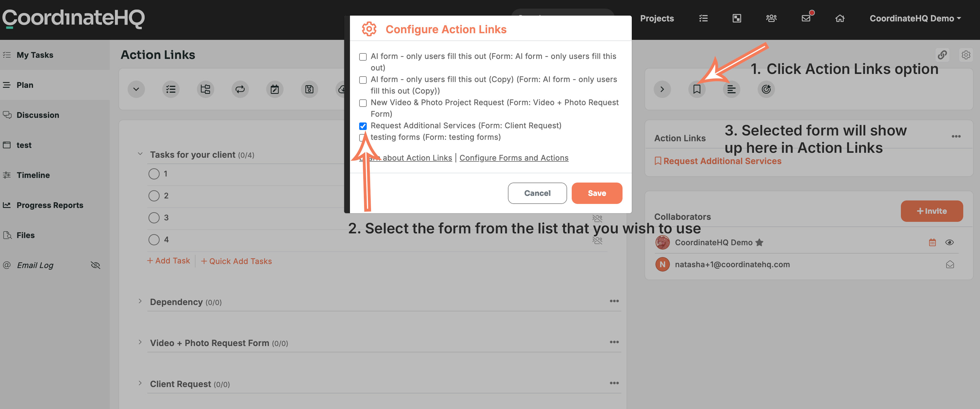980x409 pixels.
Task: Toggle the eye visibility for CoordinateHQ Demo
Action: (949, 242)
